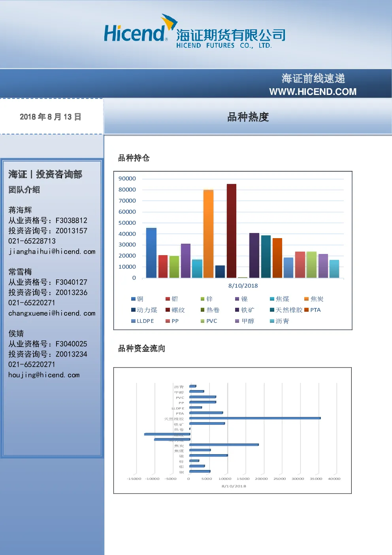Select the 天然橡胶 legend entry

pos(286,310)
